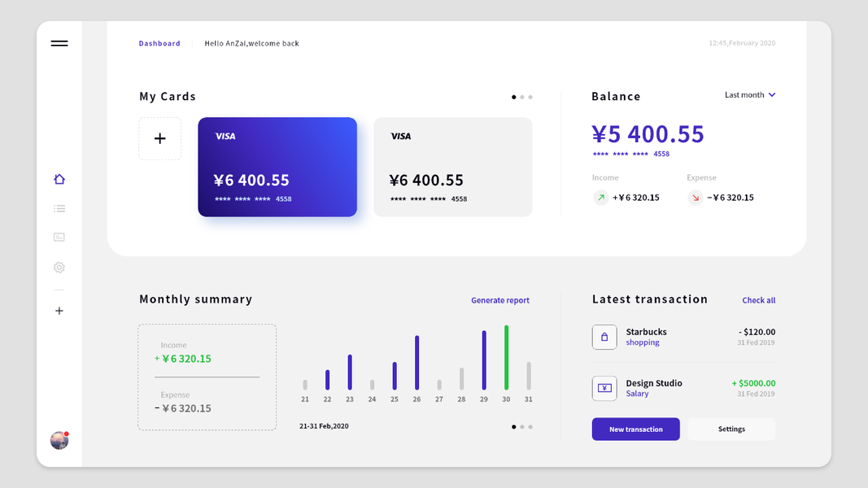The image size is (868, 488).
Task: Select the third My Cards pagination dot
Action: (x=530, y=97)
